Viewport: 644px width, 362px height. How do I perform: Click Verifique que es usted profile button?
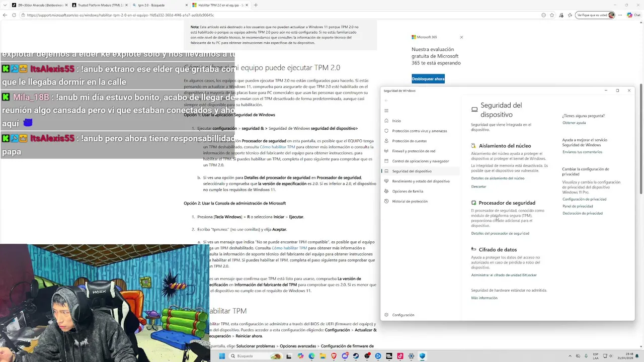click(596, 15)
